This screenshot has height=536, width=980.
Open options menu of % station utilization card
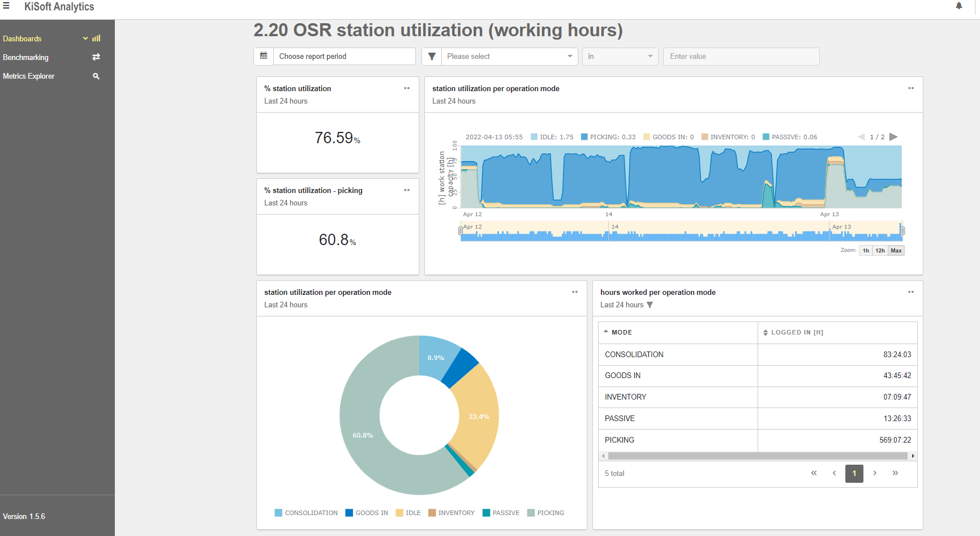point(407,88)
